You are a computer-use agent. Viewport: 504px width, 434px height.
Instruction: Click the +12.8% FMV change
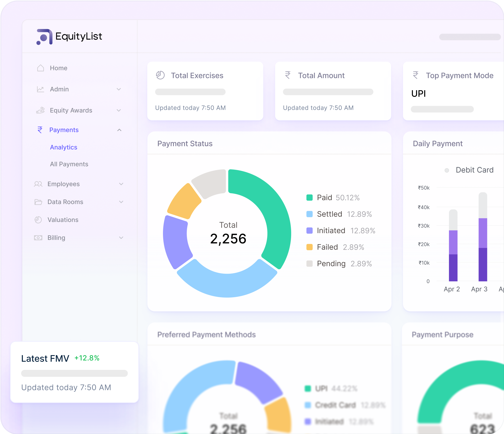87,358
